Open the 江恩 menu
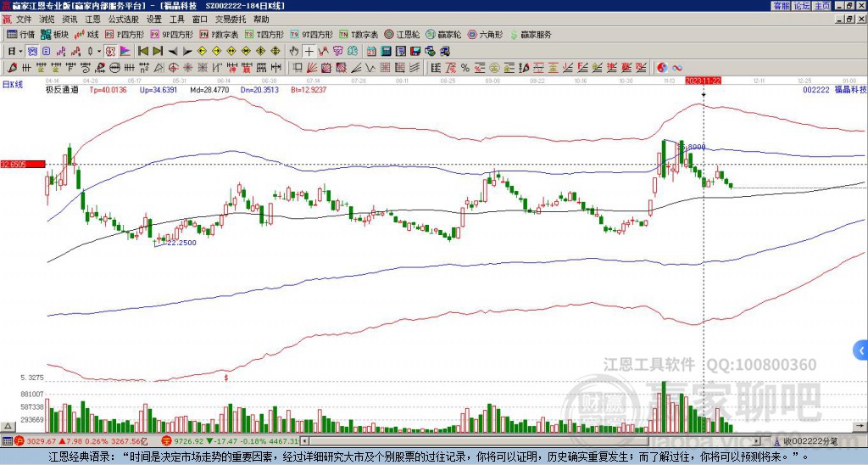Image resolution: width=868 pixels, height=465 pixels. pos(92,20)
